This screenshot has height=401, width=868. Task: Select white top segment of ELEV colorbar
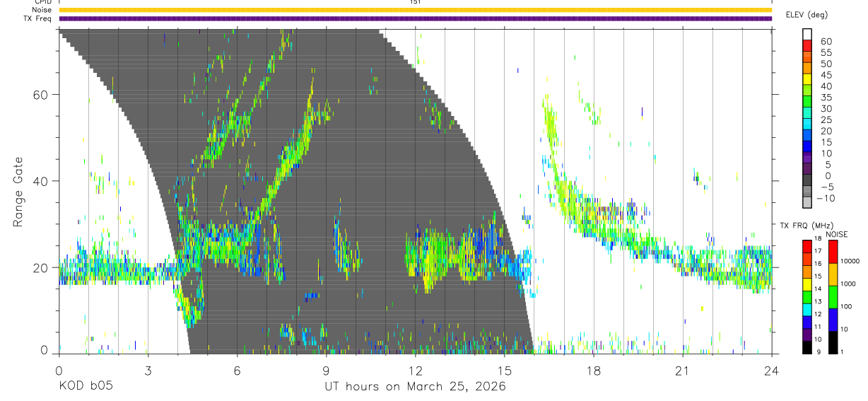(x=808, y=35)
